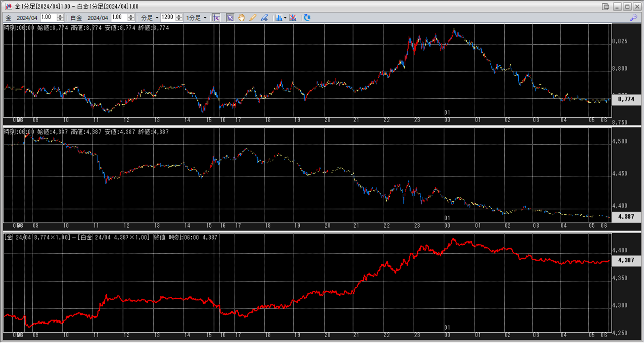
Task: Decrease the platinum 1.00 multiplier stepper
Action: click(131, 20)
